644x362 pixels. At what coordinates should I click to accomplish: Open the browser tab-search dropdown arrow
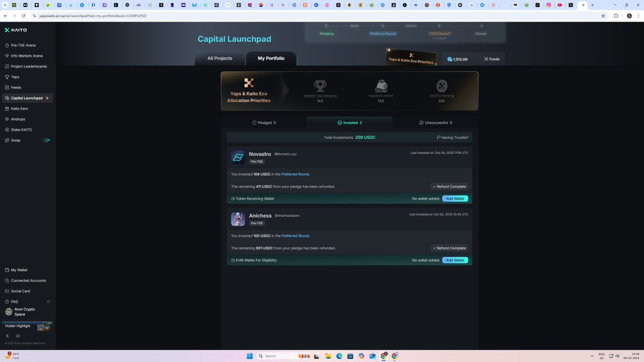point(5,5)
